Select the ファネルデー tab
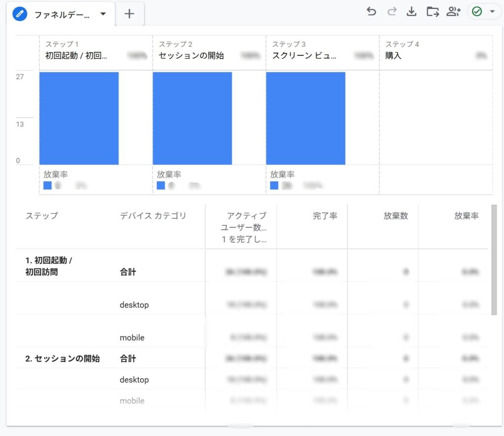The image size is (504, 436). [x=62, y=15]
